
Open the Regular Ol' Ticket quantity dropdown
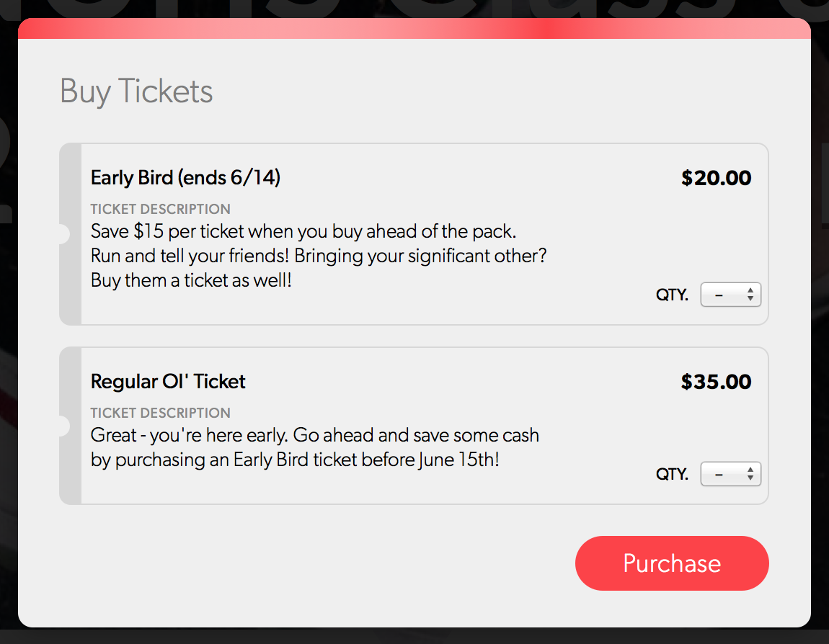pyautogui.click(x=730, y=474)
